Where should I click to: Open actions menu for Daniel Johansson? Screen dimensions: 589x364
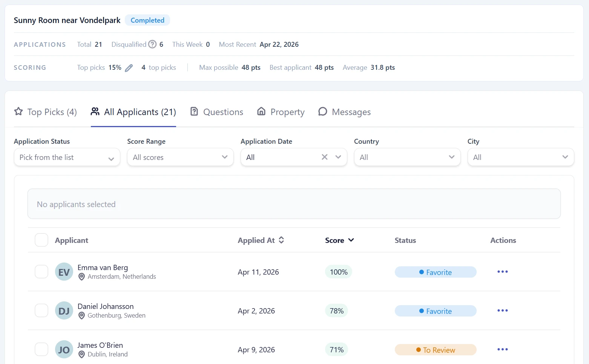[503, 310]
